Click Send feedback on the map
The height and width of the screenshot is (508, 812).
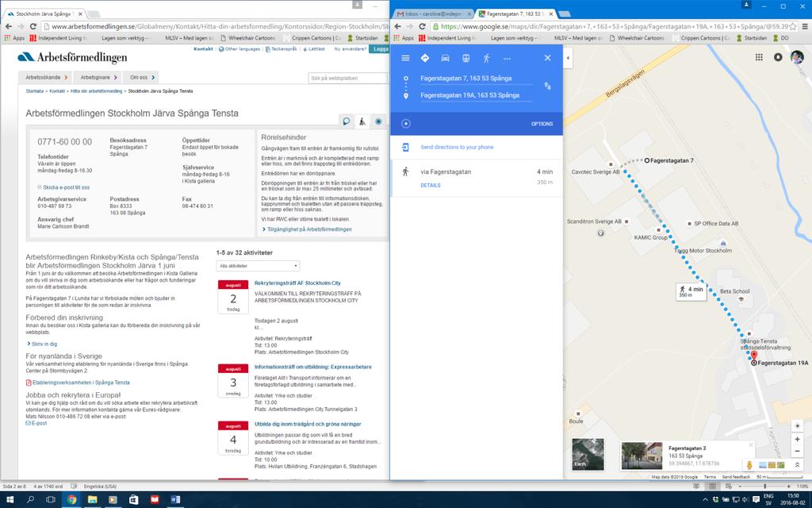[x=736, y=477]
